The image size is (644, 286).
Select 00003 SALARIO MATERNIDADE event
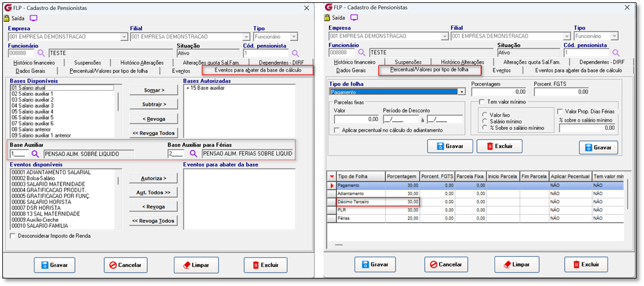coord(48,184)
